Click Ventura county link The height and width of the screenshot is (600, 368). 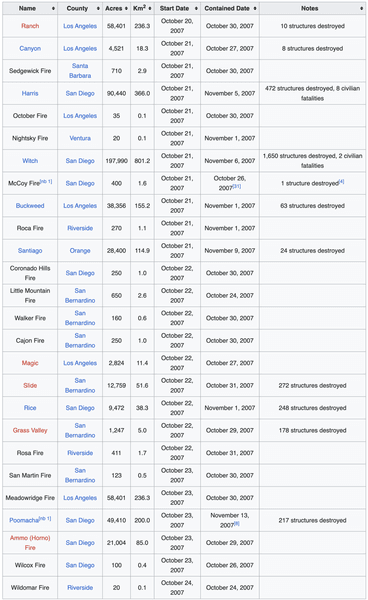(x=80, y=138)
